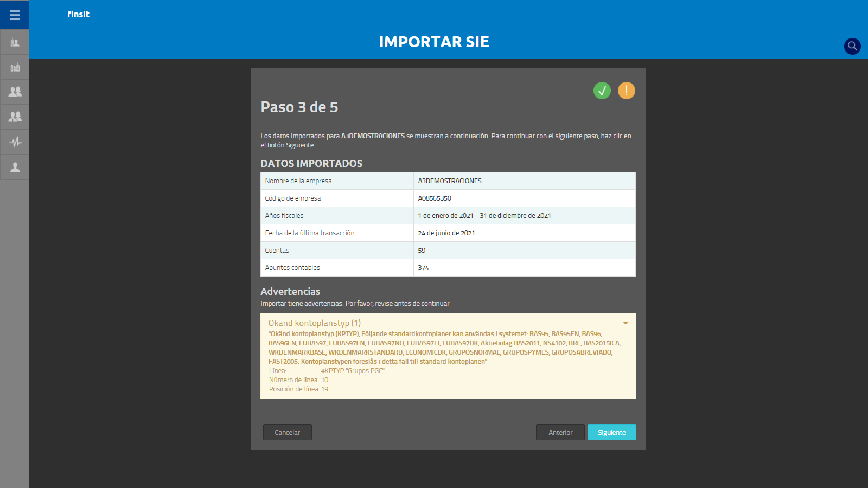Click the "Fecha de la última transacción" label
Screen dimensions: 868x488
coord(310,233)
